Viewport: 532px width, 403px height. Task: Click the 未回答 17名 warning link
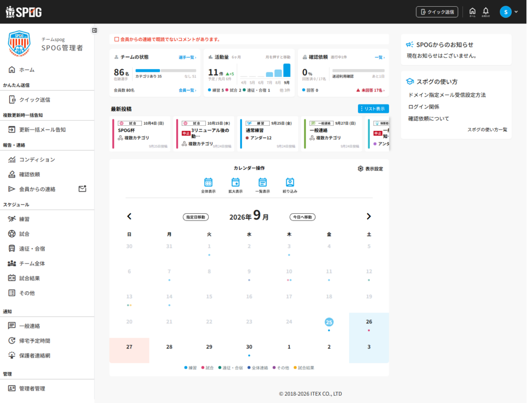370,90
